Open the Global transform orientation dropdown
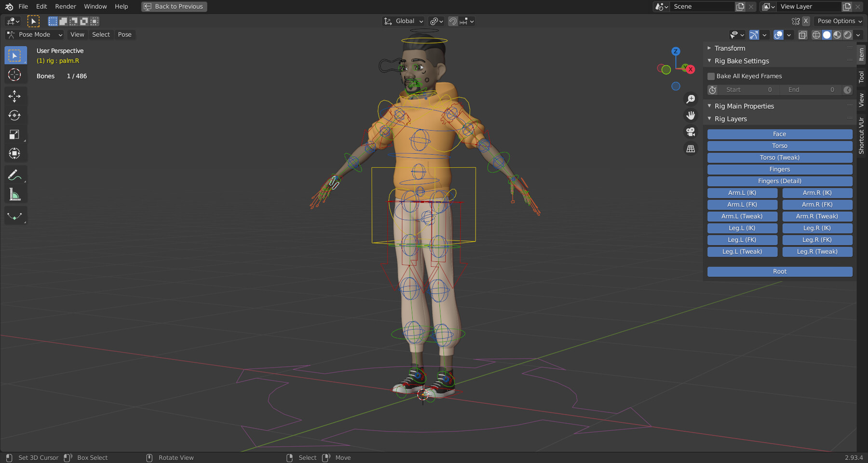 click(403, 21)
